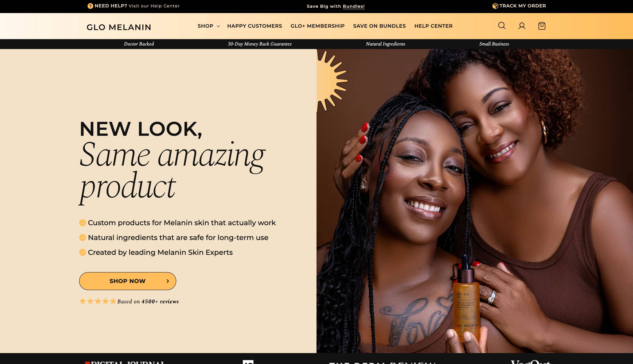Select SAVE ON BUNDLES in navigation
This screenshot has height=364, width=633.
click(379, 26)
